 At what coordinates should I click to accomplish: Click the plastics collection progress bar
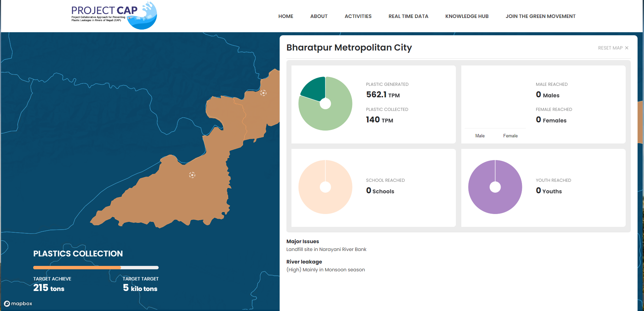click(x=96, y=268)
